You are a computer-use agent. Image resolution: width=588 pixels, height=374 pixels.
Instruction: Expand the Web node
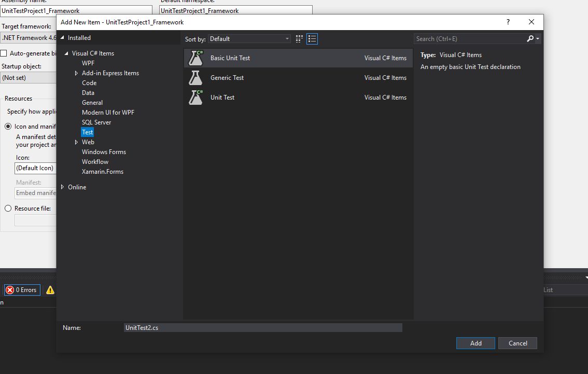[76, 142]
